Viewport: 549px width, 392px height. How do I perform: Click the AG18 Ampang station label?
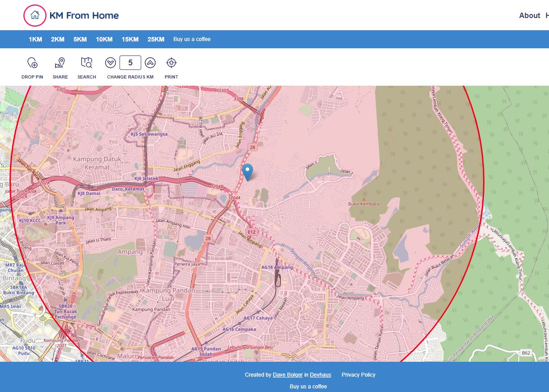pos(277,267)
